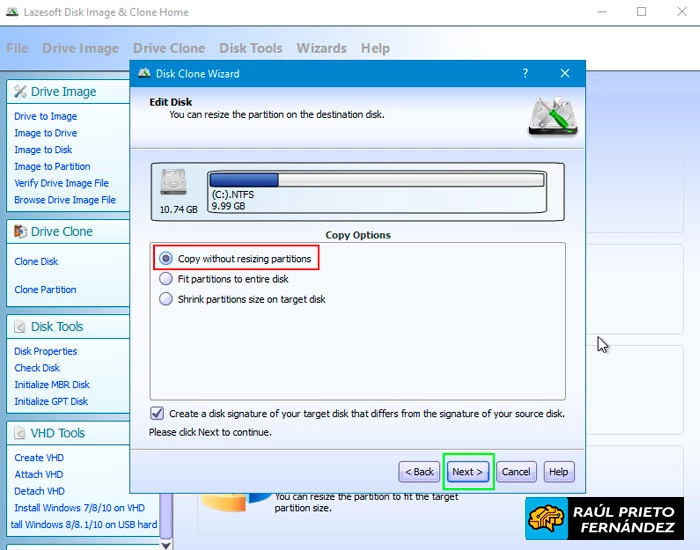Click the Disk Clone Wizard title bar icon

pyautogui.click(x=144, y=74)
